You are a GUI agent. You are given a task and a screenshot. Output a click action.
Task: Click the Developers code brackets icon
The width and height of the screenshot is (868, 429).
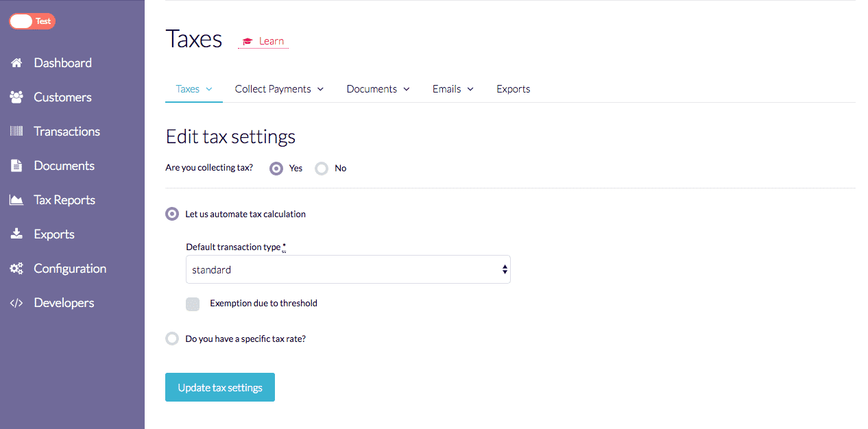coord(16,303)
